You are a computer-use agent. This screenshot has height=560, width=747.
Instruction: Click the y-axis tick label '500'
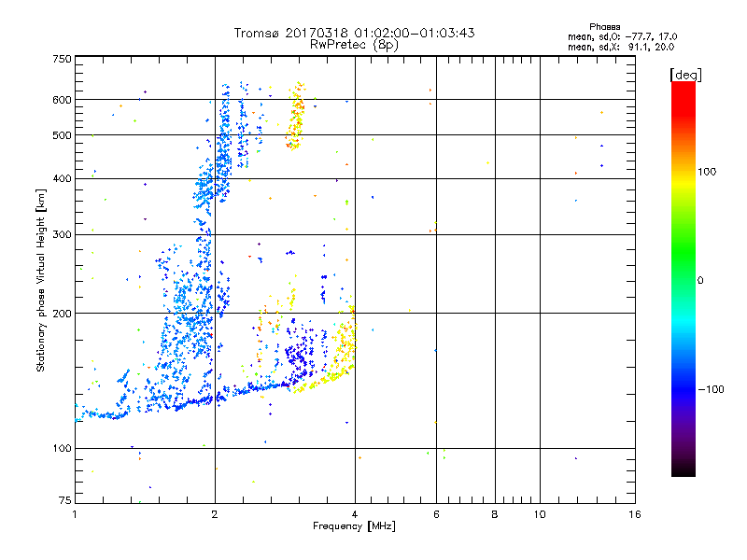63,135
